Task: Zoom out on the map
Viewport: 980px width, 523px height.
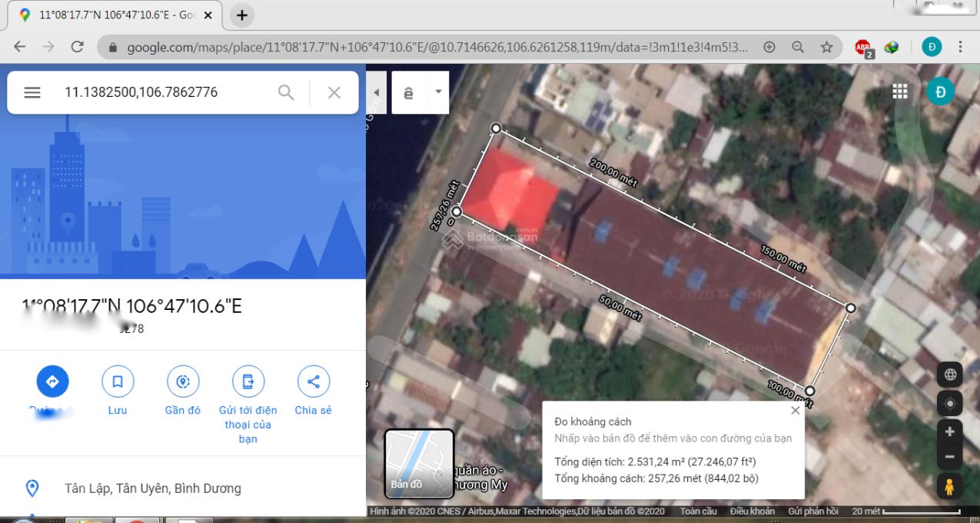Action: coord(950,457)
